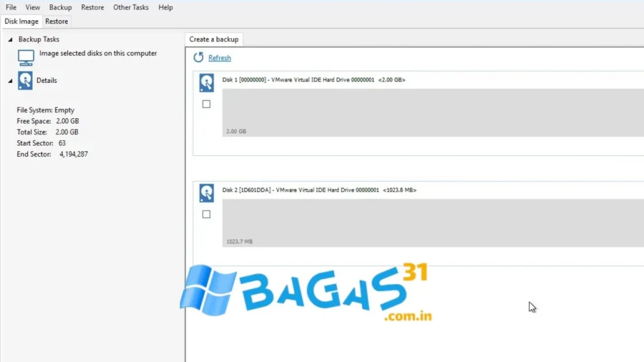Image resolution: width=644 pixels, height=362 pixels.
Task: Click Image selected disks on this computer
Action: tap(98, 53)
